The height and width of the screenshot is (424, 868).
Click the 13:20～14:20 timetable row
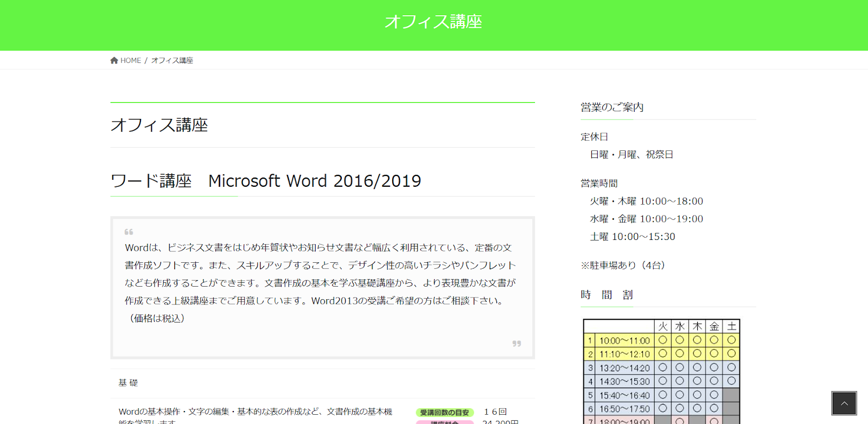[661, 368]
